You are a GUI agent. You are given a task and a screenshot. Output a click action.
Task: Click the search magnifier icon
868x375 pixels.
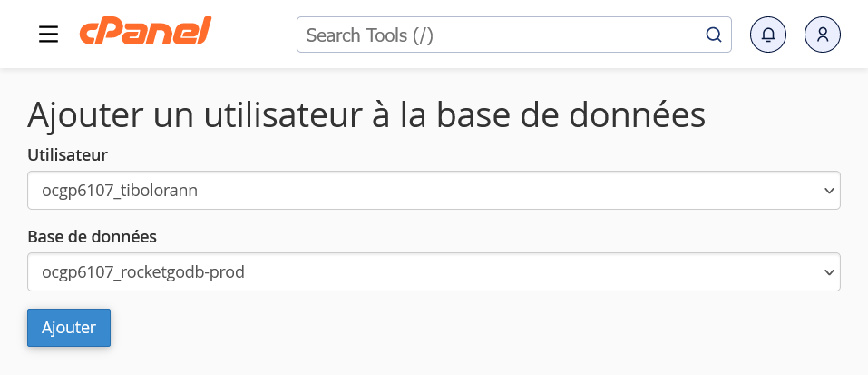(714, 35)
